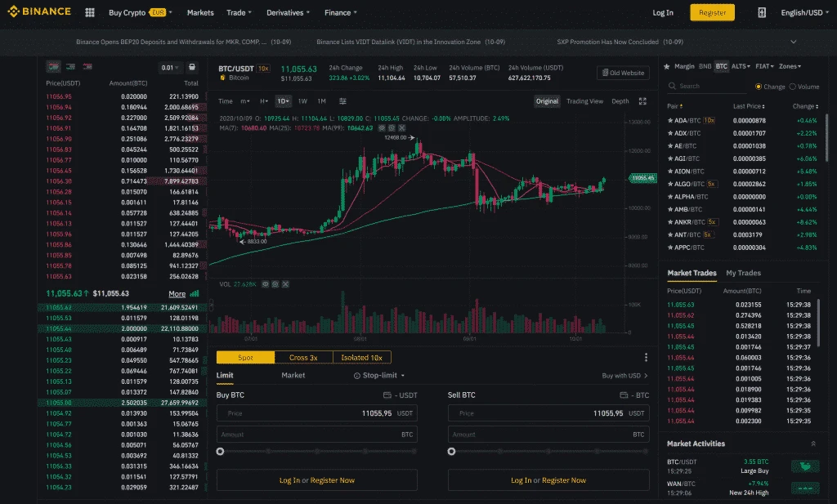Screen dimensions: 837x504
Task: Open the Buy Crypto dropdown
Action: pyautogui.click(x=132, y=12)
